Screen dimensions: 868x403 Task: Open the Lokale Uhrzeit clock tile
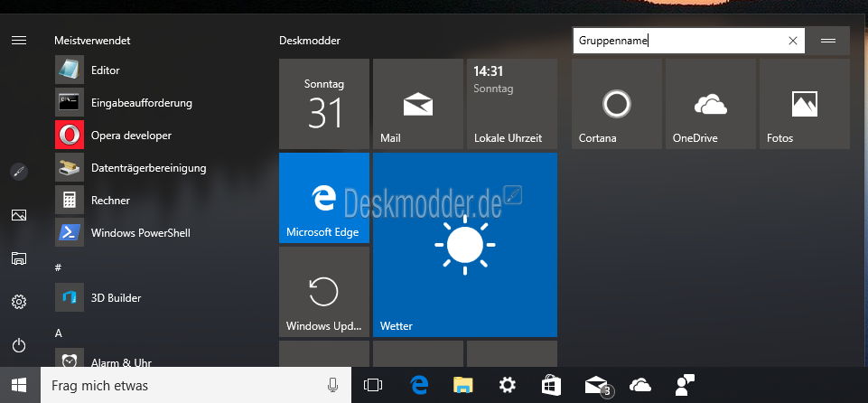coord(512,104)
